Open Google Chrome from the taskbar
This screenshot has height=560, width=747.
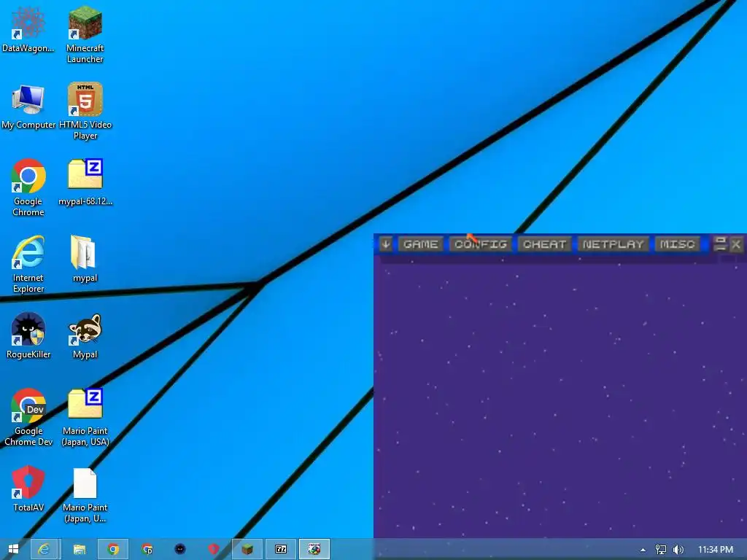(x=113, y=549)
